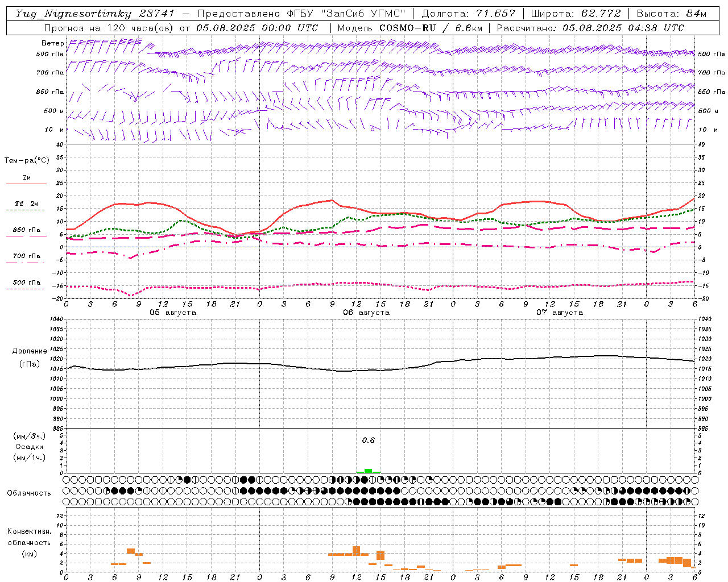Screen dimensions: 728x582
Task: Click the 10 м wind level label on right
Action: point(708,130)
